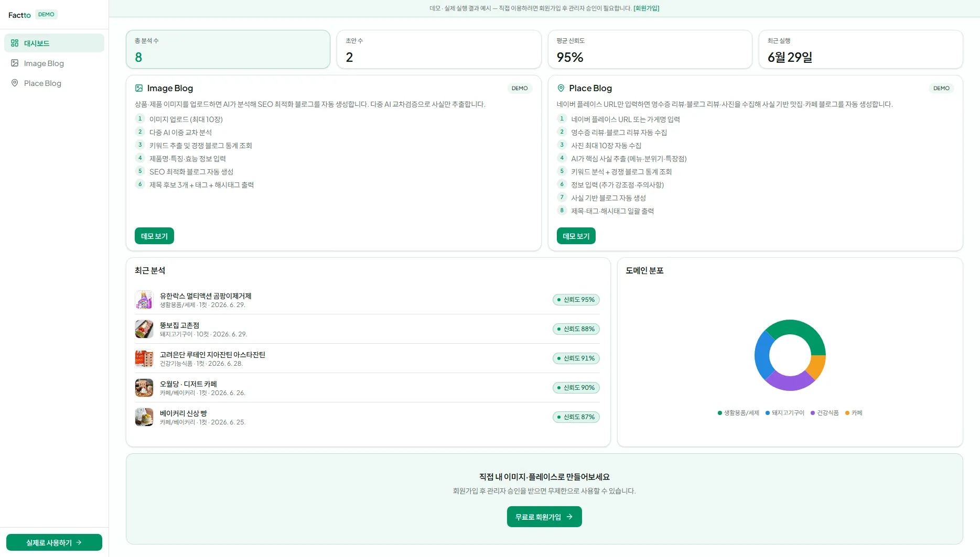Click the orange segment of domain donut chart
980x557 pixels.
click(817, 366)
